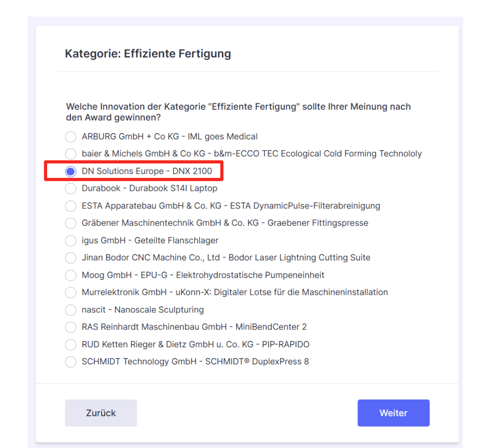Click the nascit - Nanoscale Sculpturing label text
This screenshot has width=481, height=448.
(x=143, y=310)
